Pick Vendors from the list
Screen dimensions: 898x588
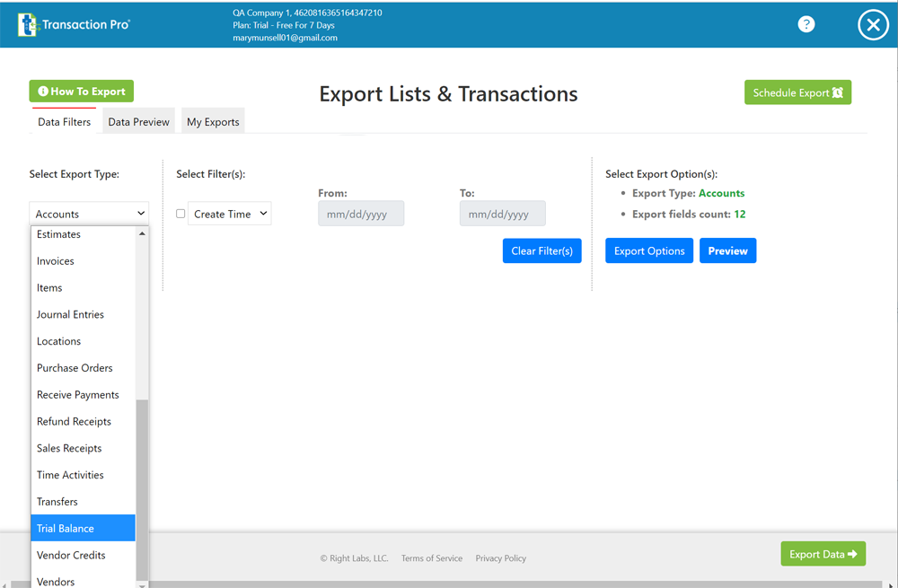pos(83,579)
